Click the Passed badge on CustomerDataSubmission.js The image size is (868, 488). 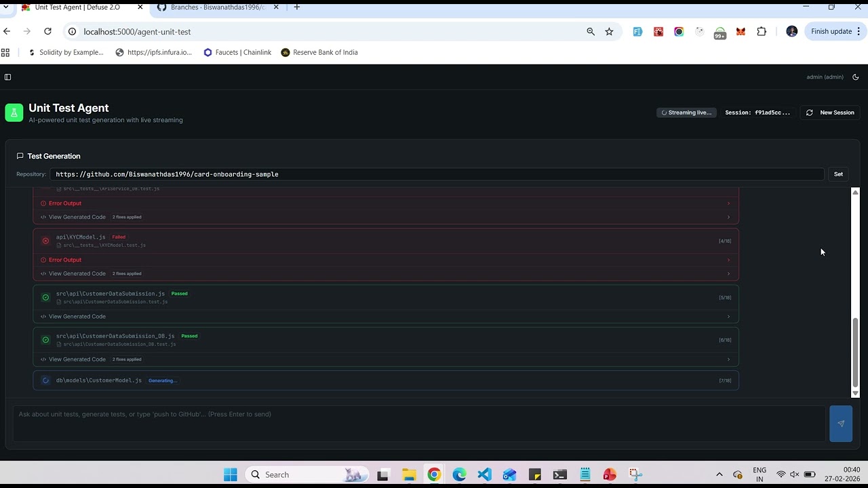[x=179, y=293]
